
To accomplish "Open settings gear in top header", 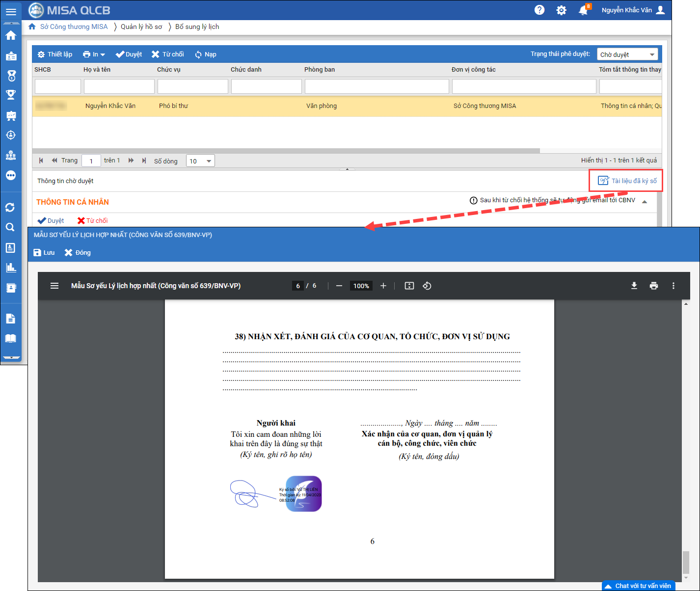I will tap(561, 10).
